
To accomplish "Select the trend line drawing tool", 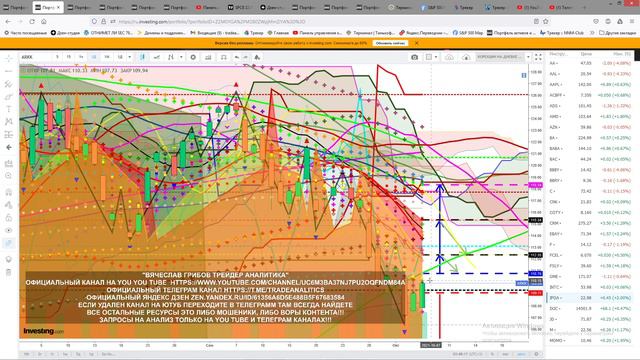I will (x=9, y=71).
